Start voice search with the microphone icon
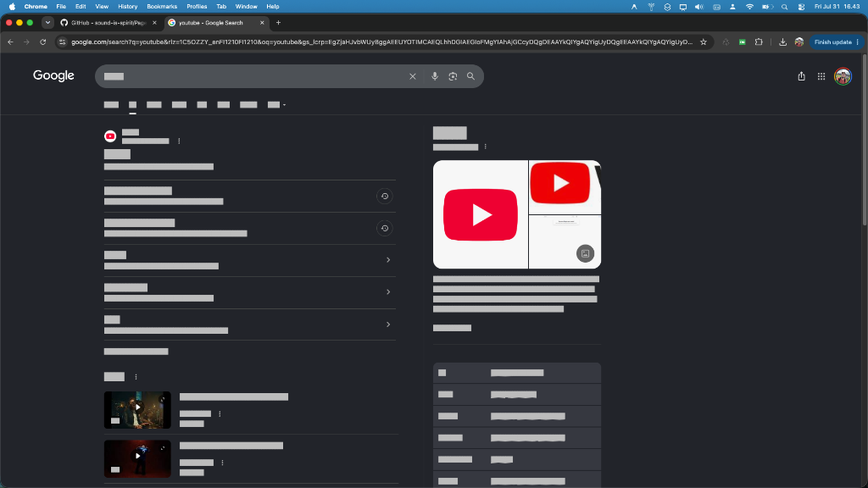This screenshot has width=868, height=488. coord(435,76)
